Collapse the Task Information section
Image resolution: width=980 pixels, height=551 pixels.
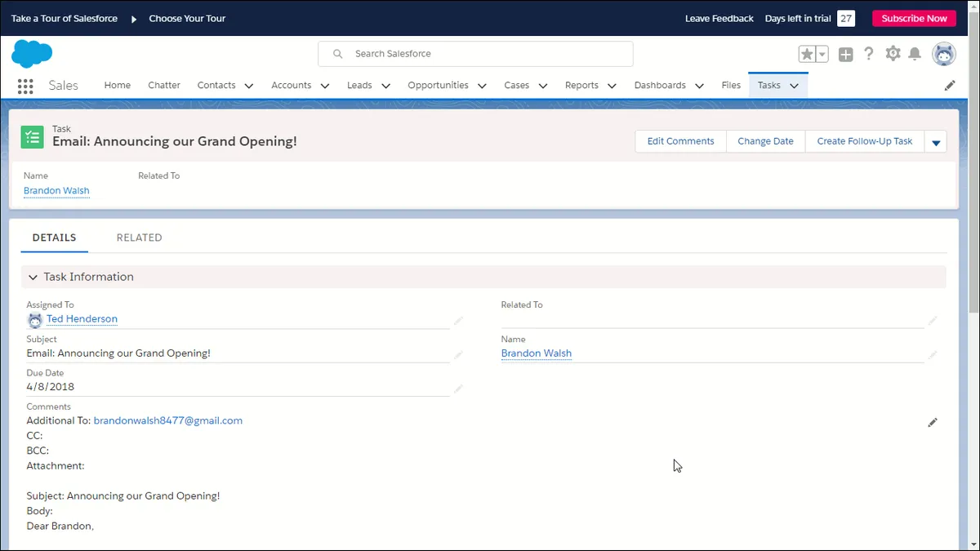point(33,278)
